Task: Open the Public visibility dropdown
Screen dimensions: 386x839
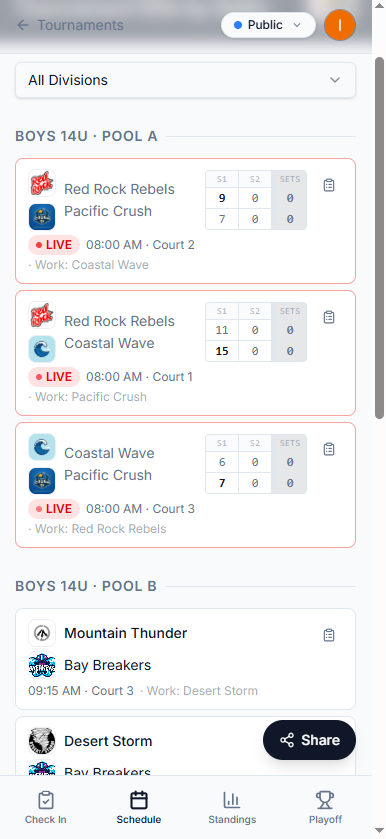Action: pos(268,25)
